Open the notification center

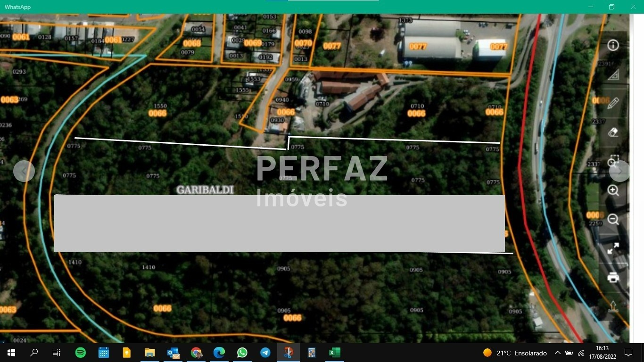click(628, 353)
